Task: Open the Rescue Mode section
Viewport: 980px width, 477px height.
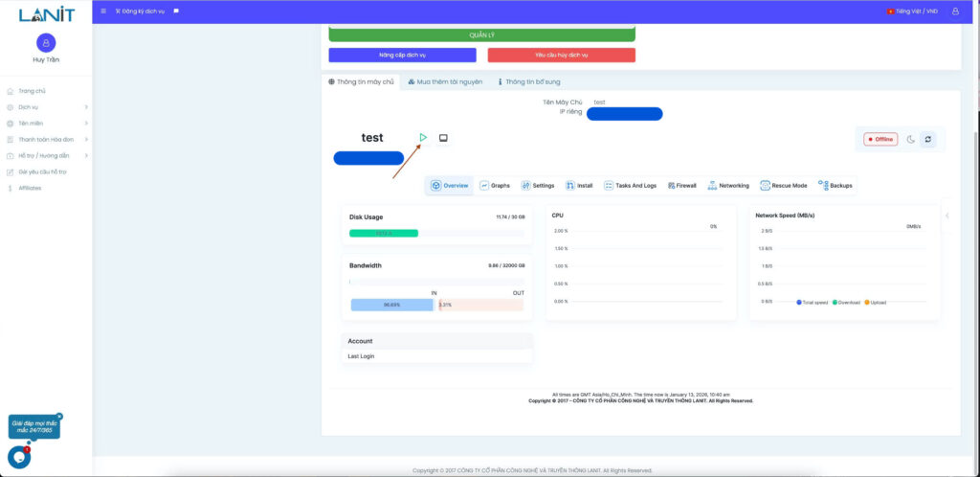Action: [783, 185]
